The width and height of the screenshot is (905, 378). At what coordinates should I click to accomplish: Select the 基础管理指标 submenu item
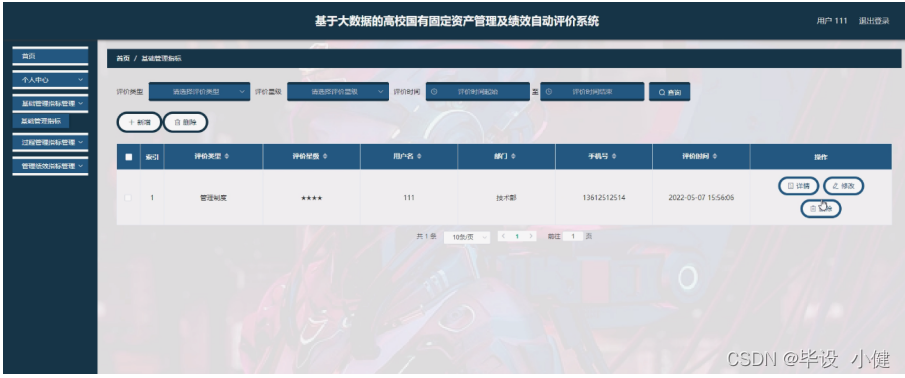(x=41, y=121)
